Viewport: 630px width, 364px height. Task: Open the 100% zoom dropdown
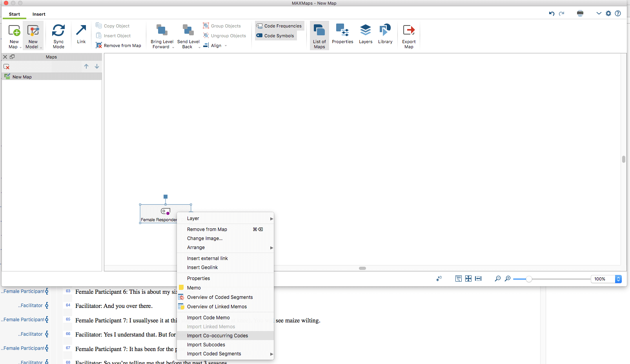(618, 279)
